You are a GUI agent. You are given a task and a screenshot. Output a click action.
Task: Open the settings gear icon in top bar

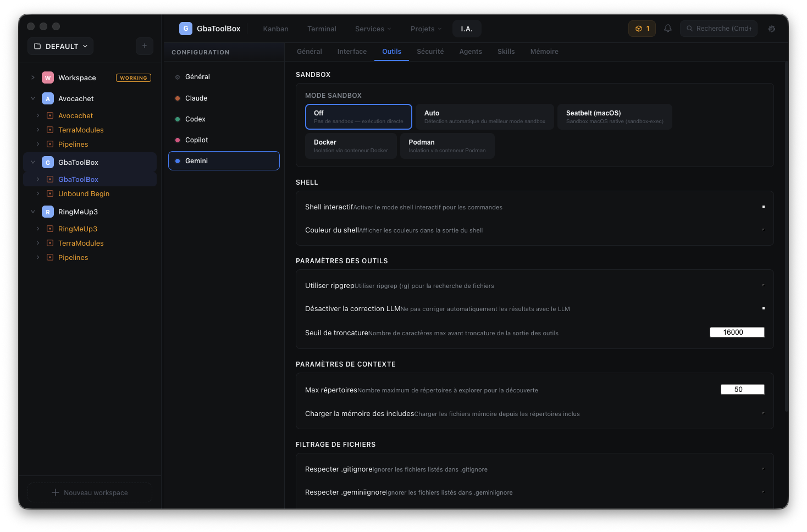[x=772, y=29]
